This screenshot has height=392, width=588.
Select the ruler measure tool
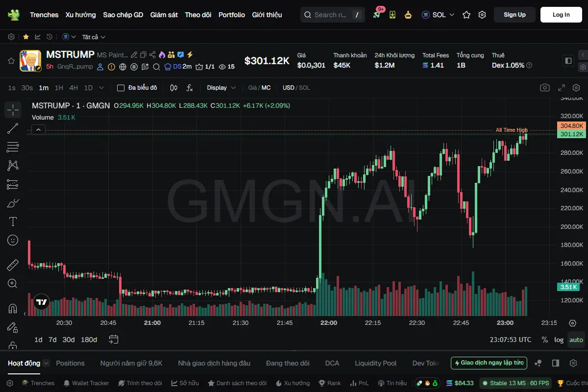click(x=13, y=265)
